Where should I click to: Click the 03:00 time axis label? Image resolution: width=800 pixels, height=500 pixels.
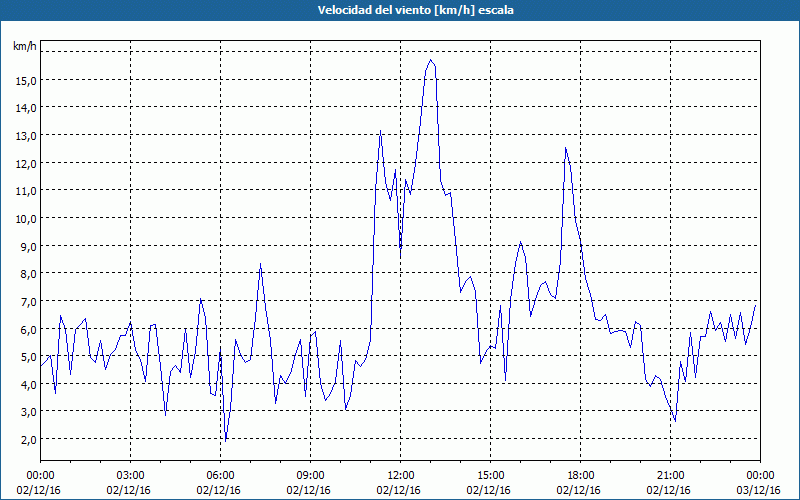point(131,476)
